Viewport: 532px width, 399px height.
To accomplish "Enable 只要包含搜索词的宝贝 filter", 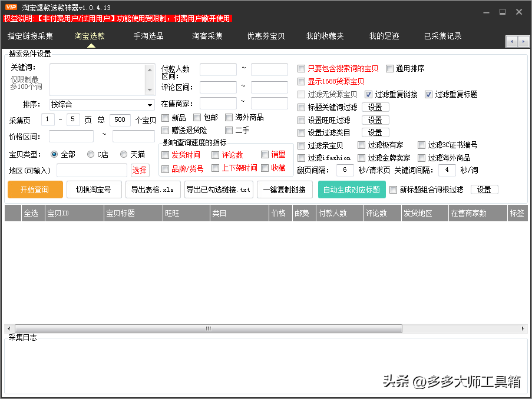I will [301, 68].
